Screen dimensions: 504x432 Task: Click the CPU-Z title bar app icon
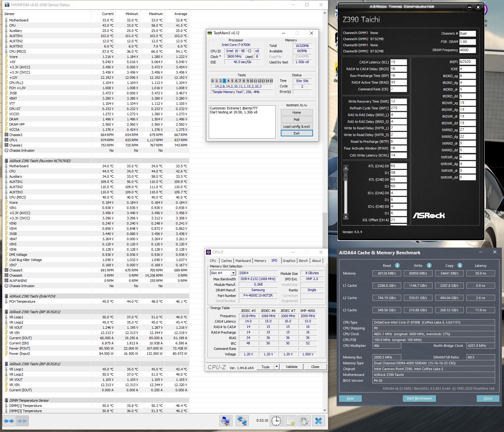click(x=209, y=252)
